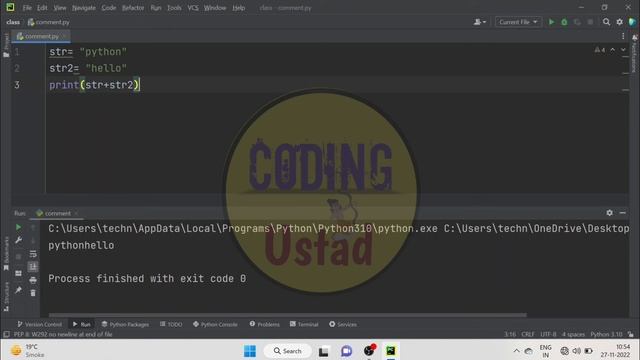Click the Stop square icon in top toolbar

coord(590,22)
